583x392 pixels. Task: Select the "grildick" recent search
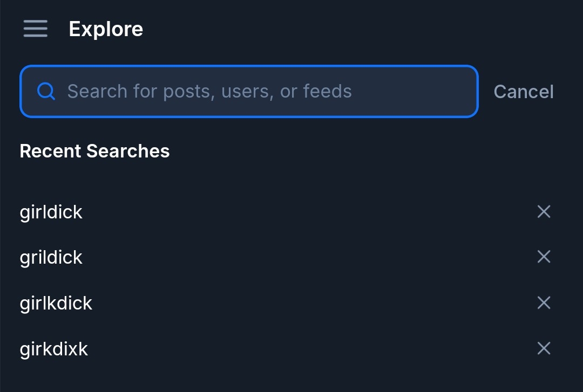tap(51, 258)
